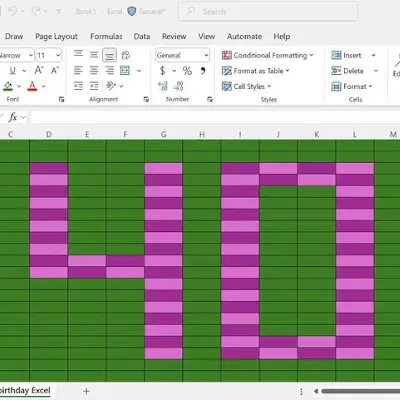Add a new sheet with plus button
400x400 pixels.
pyautogui.click(x=86, y=391)
